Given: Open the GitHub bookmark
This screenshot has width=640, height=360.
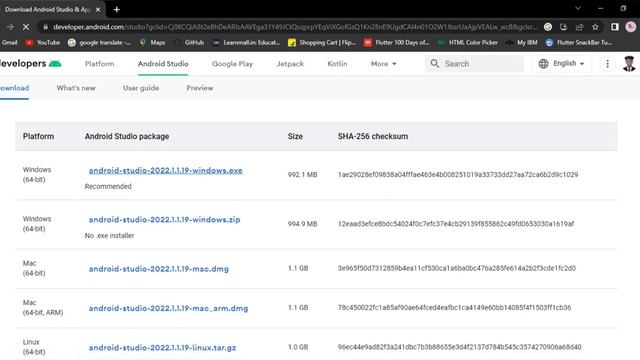Looking at the screenshot, I should (x=189, y=42).
